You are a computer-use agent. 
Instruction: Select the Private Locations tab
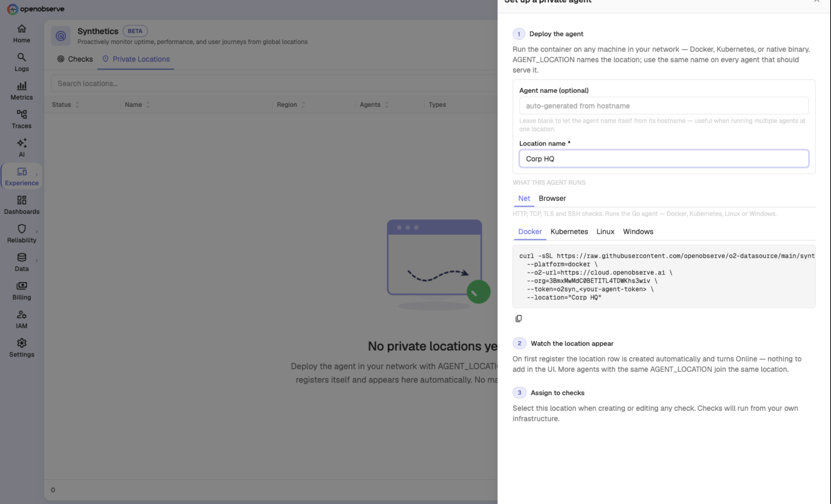coord(136,59)
